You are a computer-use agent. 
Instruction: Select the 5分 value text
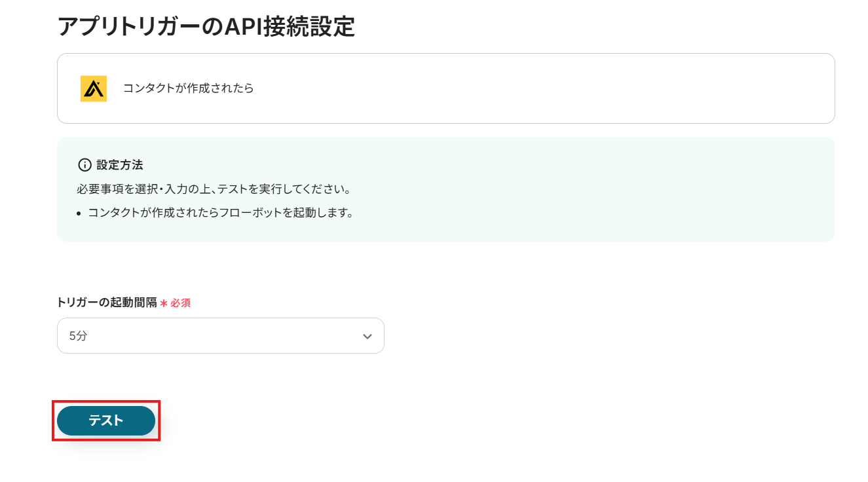(x=78, y=336)
